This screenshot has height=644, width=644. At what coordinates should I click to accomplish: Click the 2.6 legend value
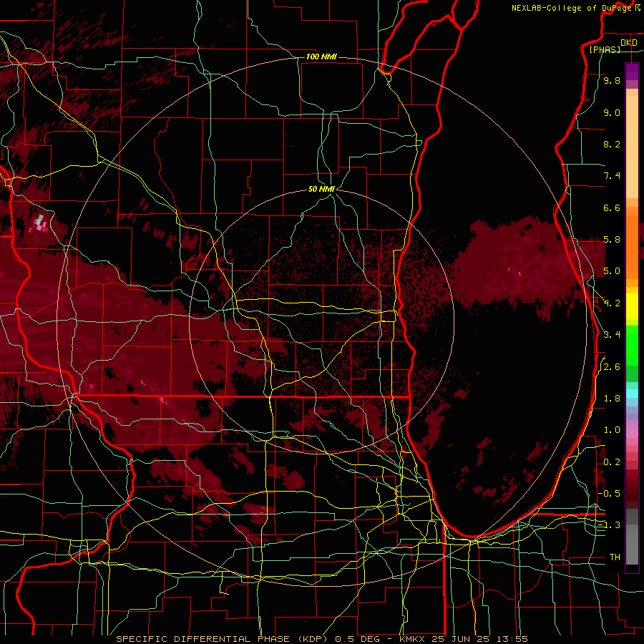612,366
